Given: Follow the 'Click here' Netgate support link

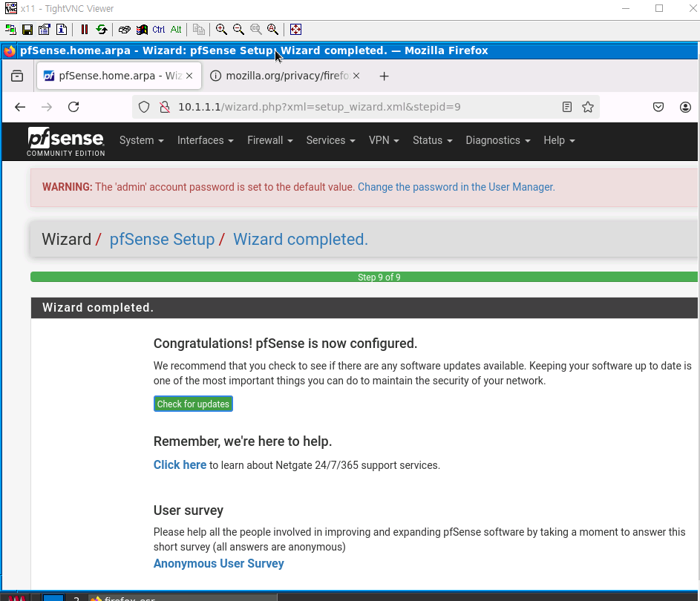Looking at the screenshot, I should (x=180, y=465).
